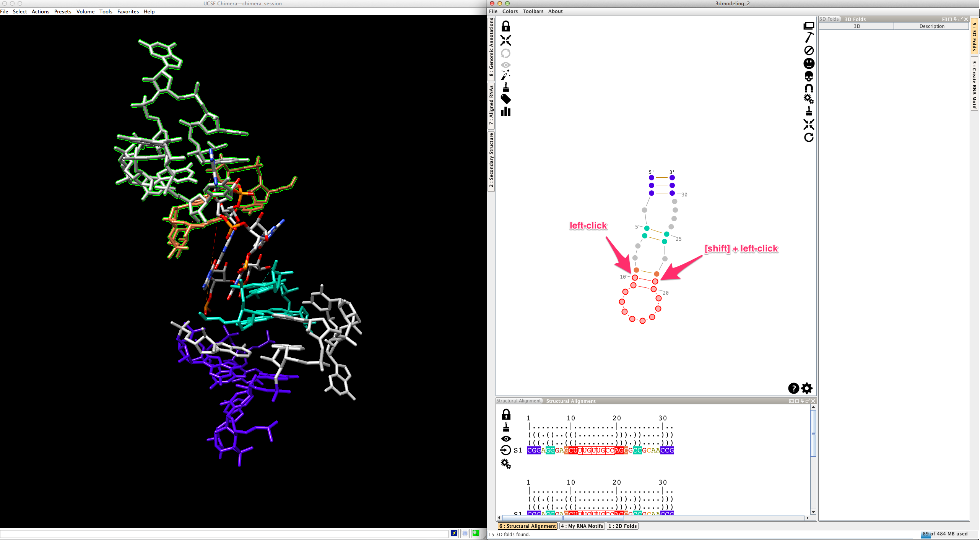Open the bar chart statistics icon
The height and width of the screenshot is (540, 980).
point(505,111)
